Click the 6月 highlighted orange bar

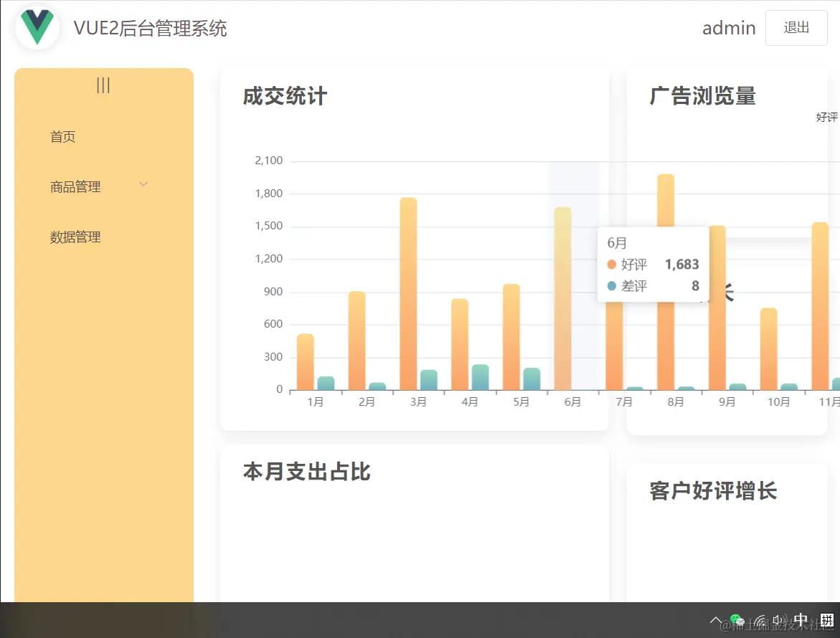(562, 299)
